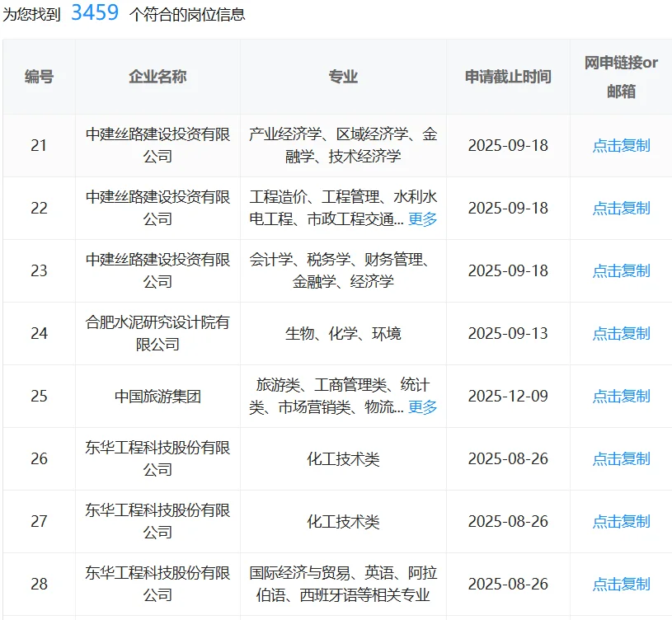
Task: Select deadline 2025-09-18 in row 21
Action: (x=508, y=146)
